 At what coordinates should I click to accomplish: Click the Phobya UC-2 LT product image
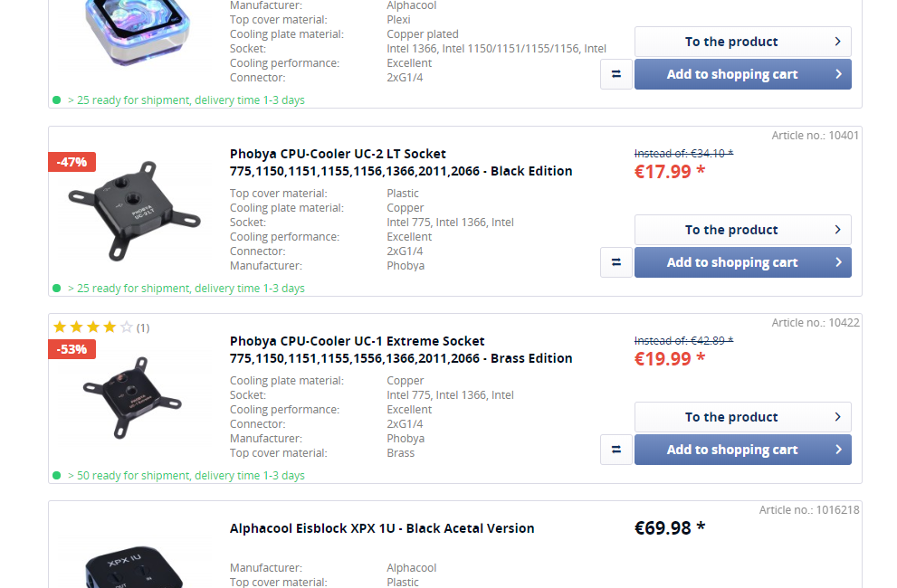pyautogui.click(x=136, y=211)
